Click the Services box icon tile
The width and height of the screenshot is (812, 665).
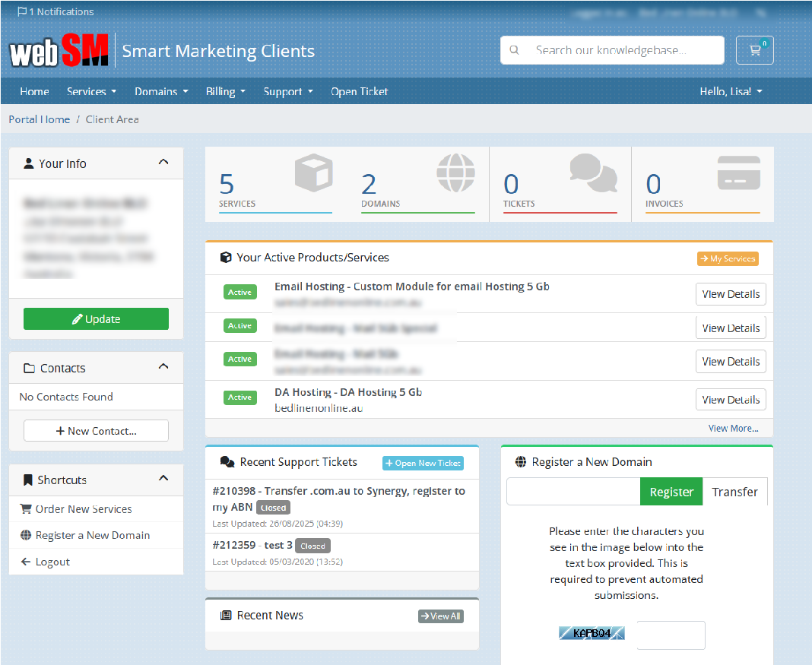click(313, 173)
